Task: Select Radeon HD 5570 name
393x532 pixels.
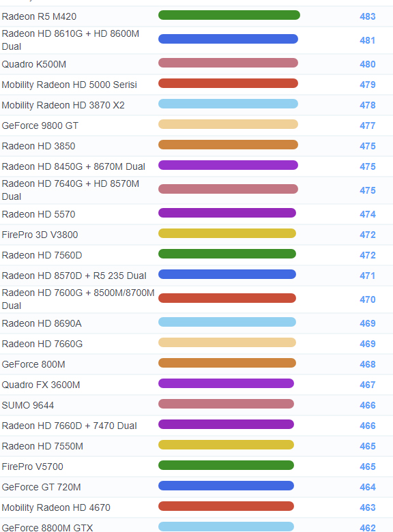Action: tap(38, 214)
